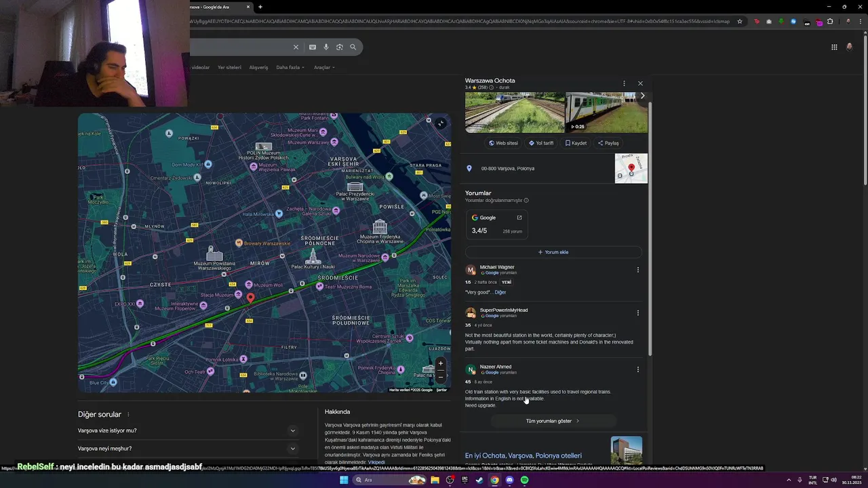The height and width of the screenshot is (488, 868).
Task: Open Discord from the taskbar
Action: [x=509, y=480]
